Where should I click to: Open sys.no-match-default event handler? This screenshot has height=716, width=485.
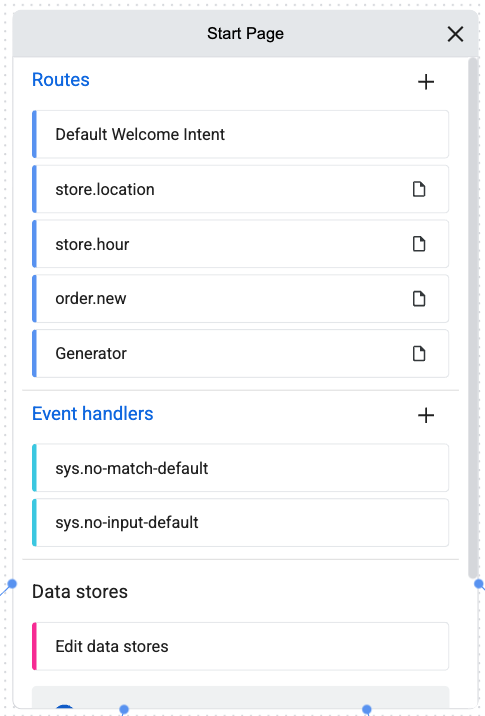[x=240, y=468]
